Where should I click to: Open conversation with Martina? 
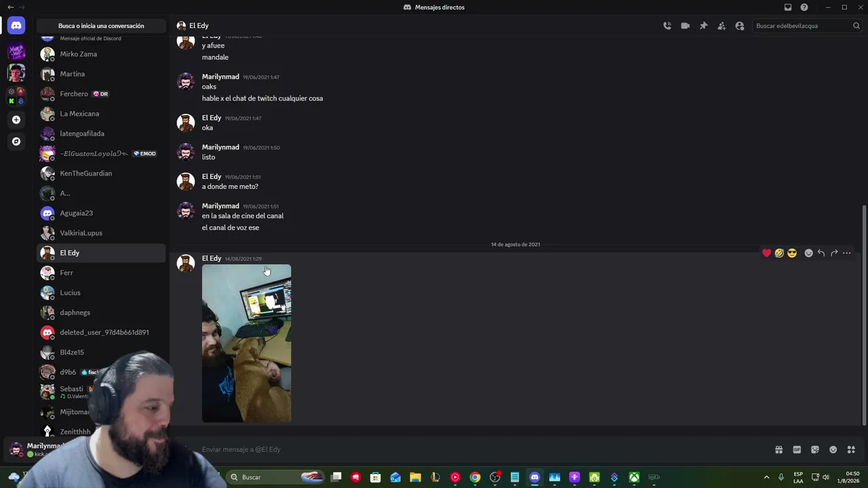(101, 74)
